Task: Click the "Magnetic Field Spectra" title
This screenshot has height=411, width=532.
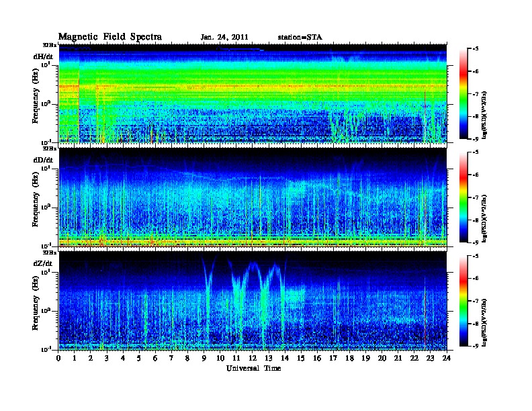Action: click(110, 37)
